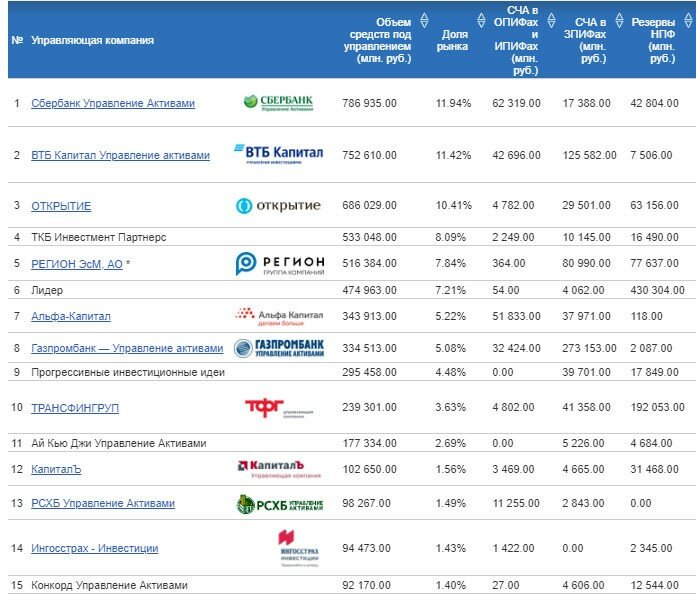The width and height of the screenshot is (696, 596).
Task: Click the КапиталЪ company logo
Action: tap(278, 469)
